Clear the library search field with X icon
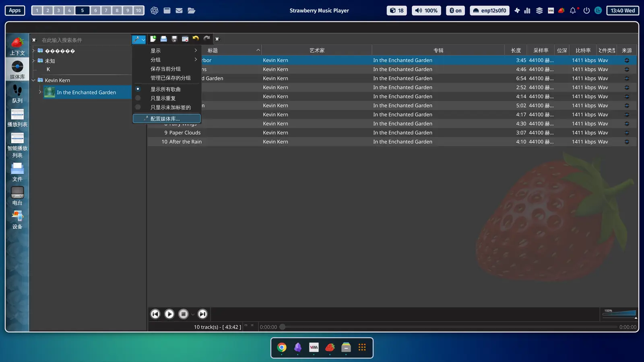The image size is (644, 362). [x=34, y=40]
